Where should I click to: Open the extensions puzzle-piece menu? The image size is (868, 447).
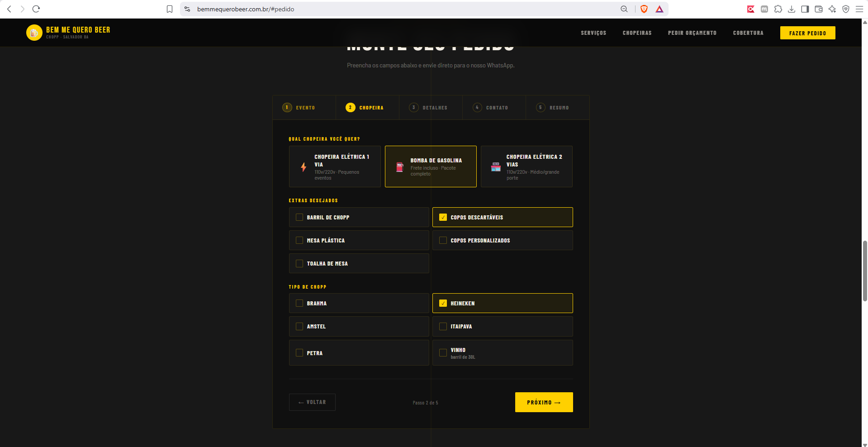[x=778, y=9]
